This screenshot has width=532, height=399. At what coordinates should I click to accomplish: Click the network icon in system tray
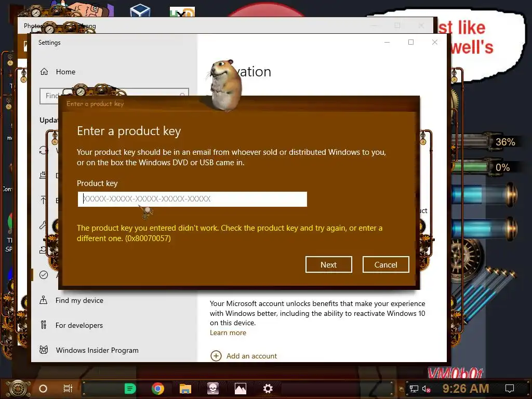(414, 389)
